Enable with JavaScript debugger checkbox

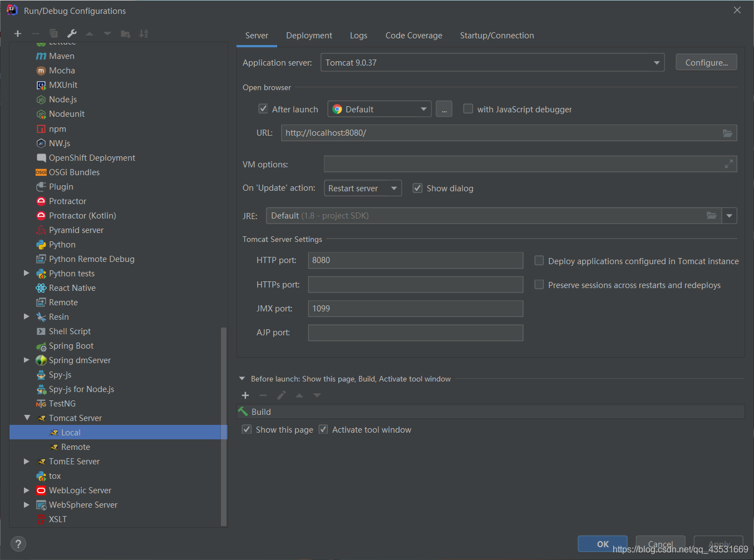(469, 109)
